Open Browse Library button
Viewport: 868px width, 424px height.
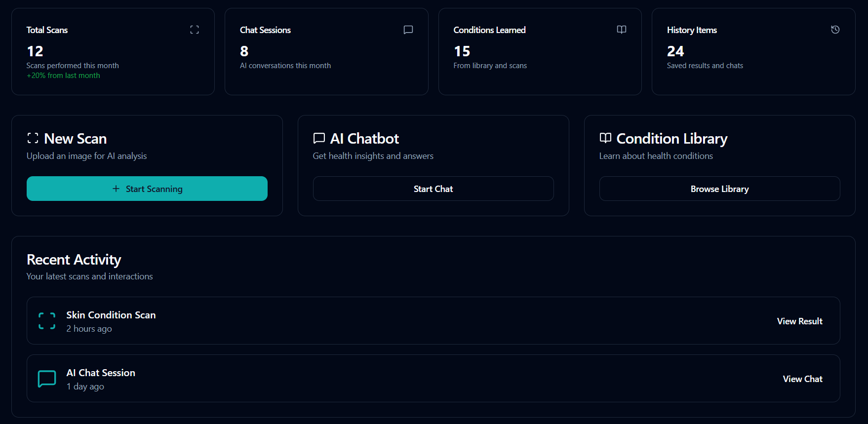point(720,189)
